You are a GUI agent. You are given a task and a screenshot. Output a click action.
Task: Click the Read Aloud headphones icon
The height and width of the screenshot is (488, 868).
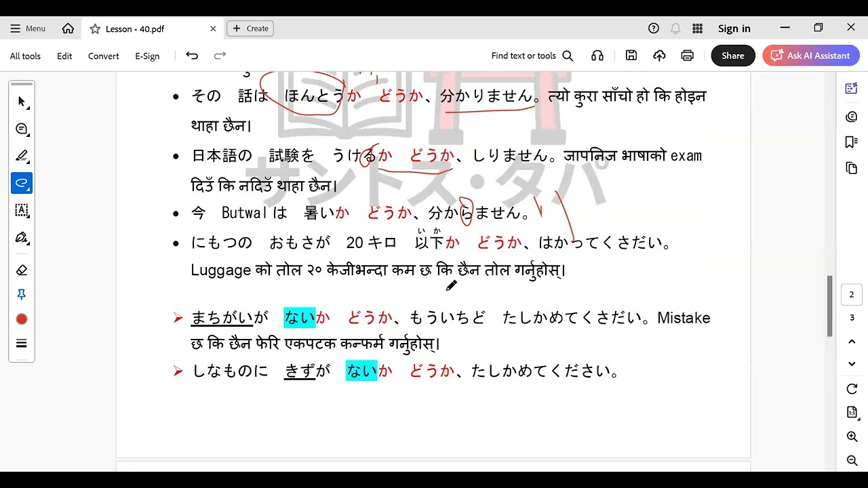597,56
